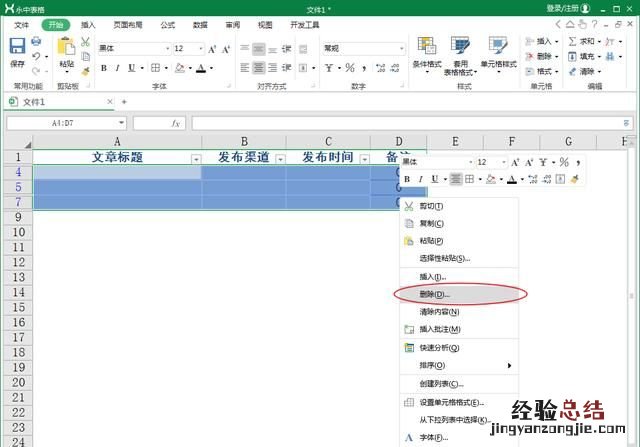The width and height of the screenshot is (640, 447).
Task: Open Conditional Formatting (条件格式) in ribbon
Action: (x=427, y=50)
